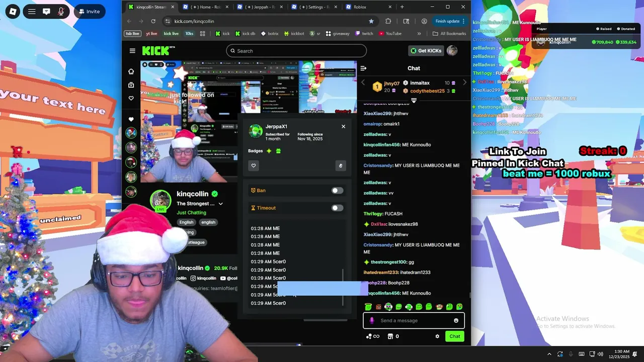Expand pinned leaderboard handle in chat
Viewport: 644px width, 362px height.
pyautogui.click(x=414, y=101)
